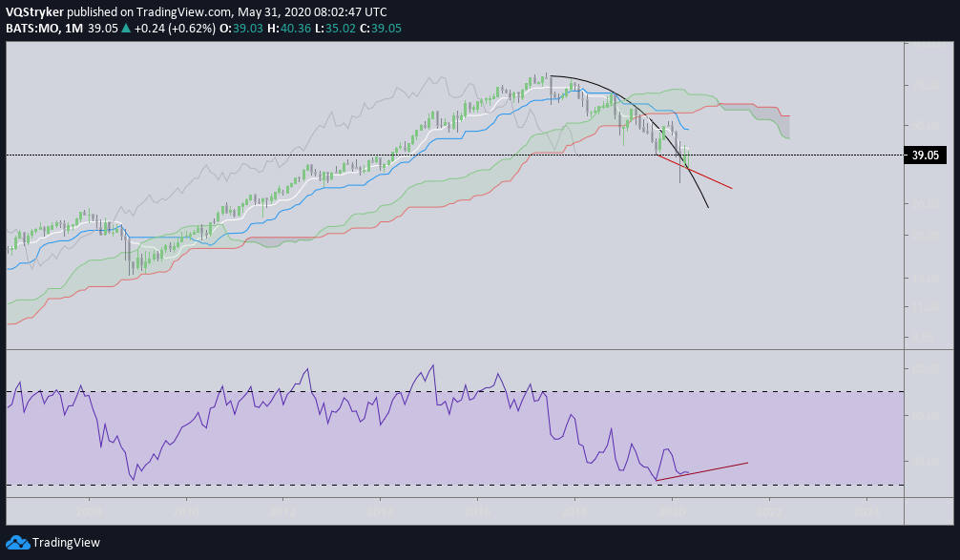Click the lower dashed RSI oversold line
The width and height of the screenshot is (960, 560).
point(455,486)
